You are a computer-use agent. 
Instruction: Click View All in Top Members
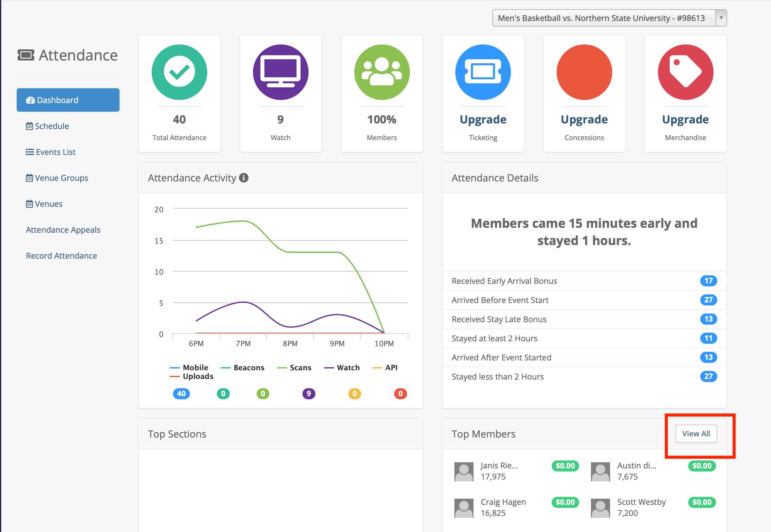coord(696,434)
